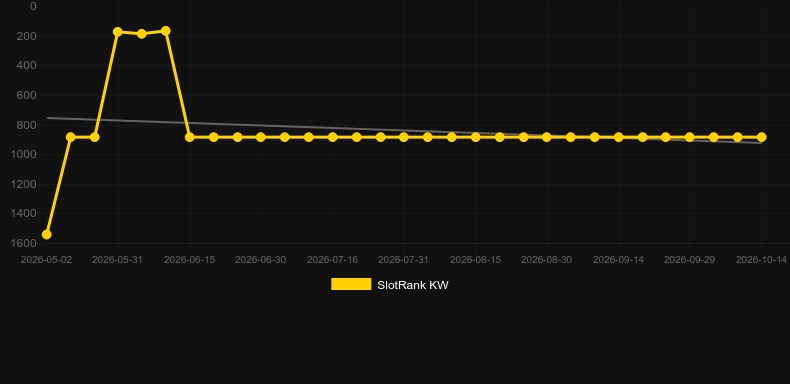Click the x-axis label 2026-07-16
Viewport: 790px width, 384px height.
coord(333,260)
